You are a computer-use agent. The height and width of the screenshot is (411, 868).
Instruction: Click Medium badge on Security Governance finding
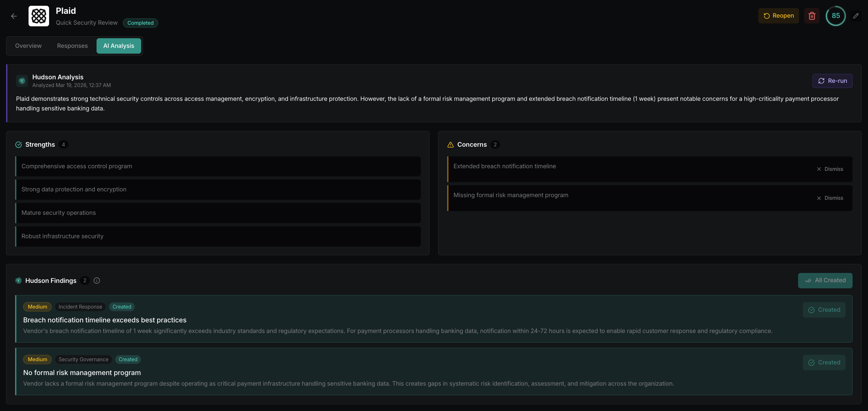tap(38, 359)
